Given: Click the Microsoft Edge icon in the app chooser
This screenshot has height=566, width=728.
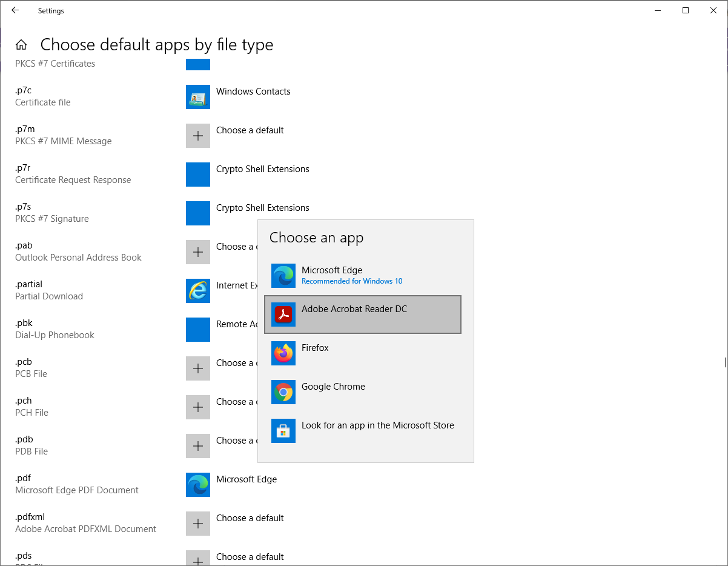Looking at the screenshot, I should [283, 276].
